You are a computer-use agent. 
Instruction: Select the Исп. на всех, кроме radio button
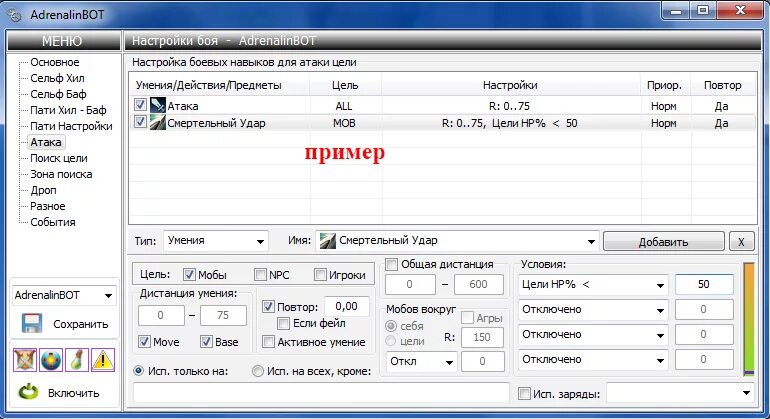[257, 371]
